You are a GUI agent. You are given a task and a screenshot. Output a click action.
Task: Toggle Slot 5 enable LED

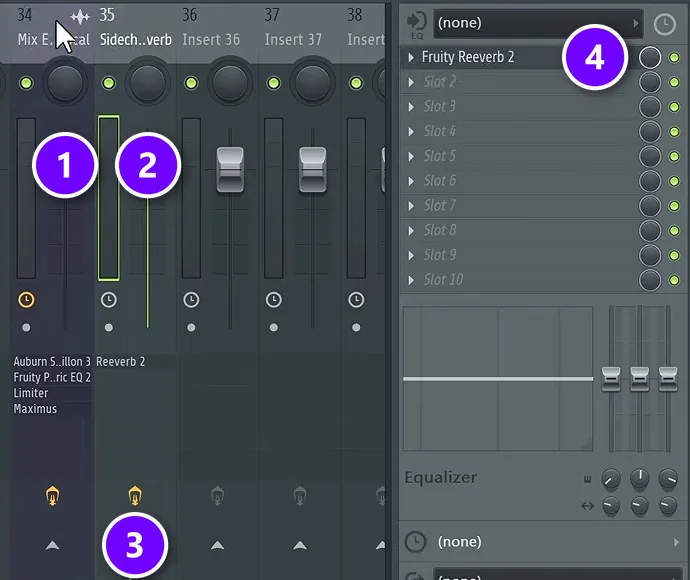point(674,156)
